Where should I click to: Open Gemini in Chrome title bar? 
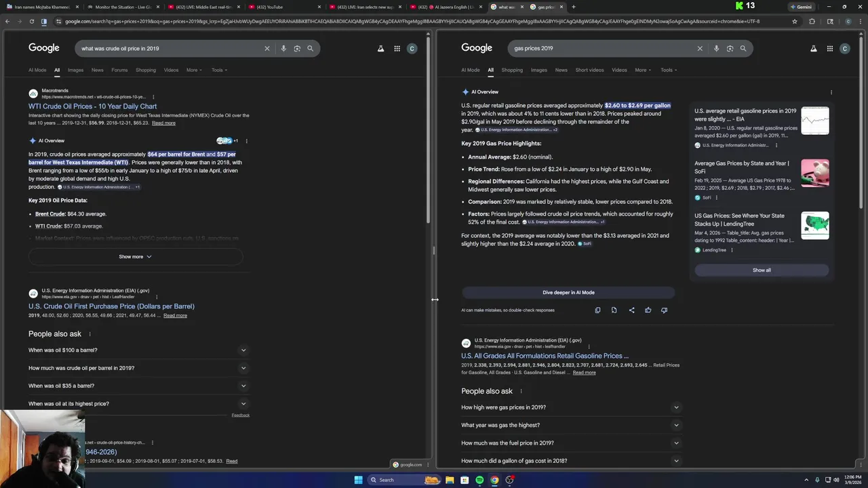pyautogui.click(x=801, y=7)
